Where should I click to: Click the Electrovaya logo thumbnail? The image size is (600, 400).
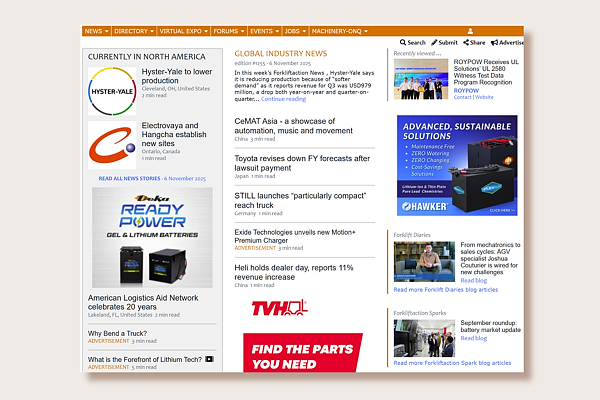[112, 145]
